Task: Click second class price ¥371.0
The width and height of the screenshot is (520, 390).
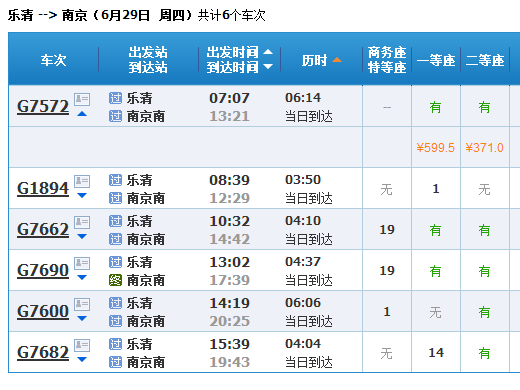Action: pos(484,148)
